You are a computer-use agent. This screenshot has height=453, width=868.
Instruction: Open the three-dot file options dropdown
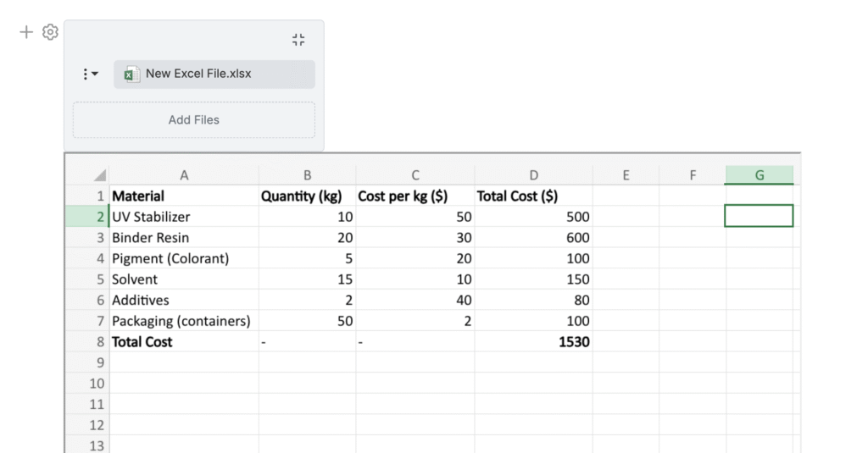pos(90,75)
